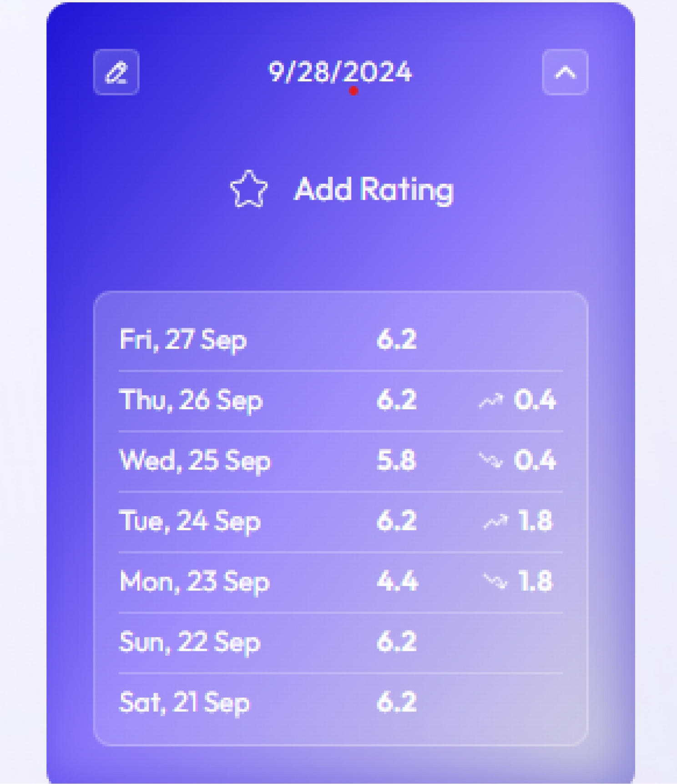Select the Mon, 23 Sep row
Image resolution: width=677 pixels, height=784 pixels.
point(340,582)
